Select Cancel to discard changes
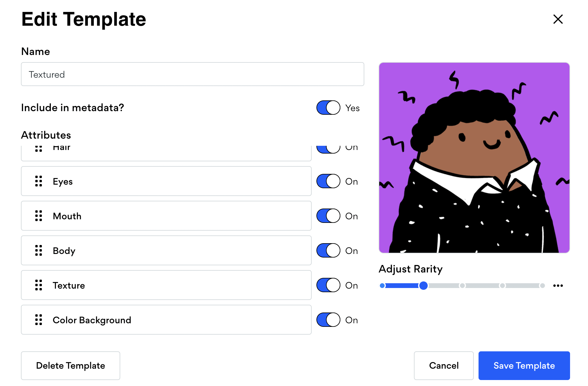Screen dimensions: 588x386 coord(444,365)
